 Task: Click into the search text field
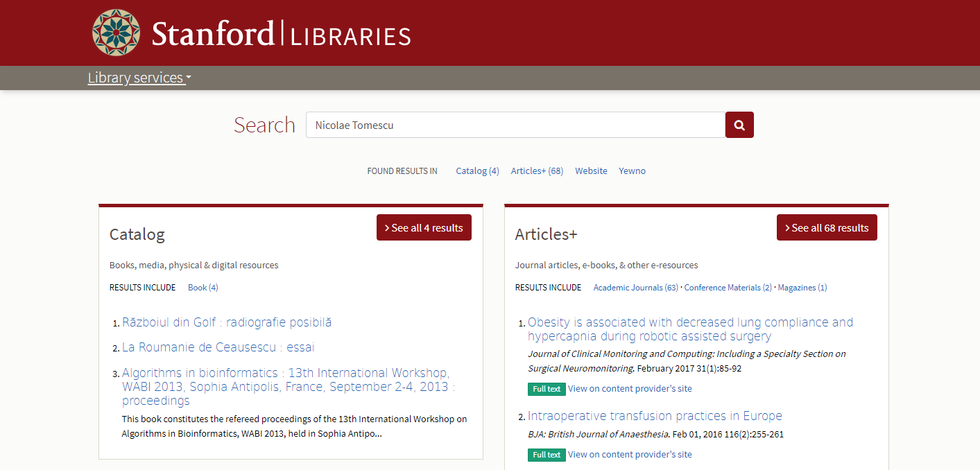(x=515, y=125)
